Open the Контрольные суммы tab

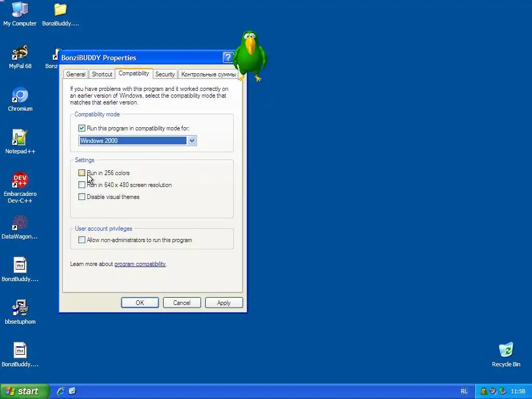tap(208, 74)
